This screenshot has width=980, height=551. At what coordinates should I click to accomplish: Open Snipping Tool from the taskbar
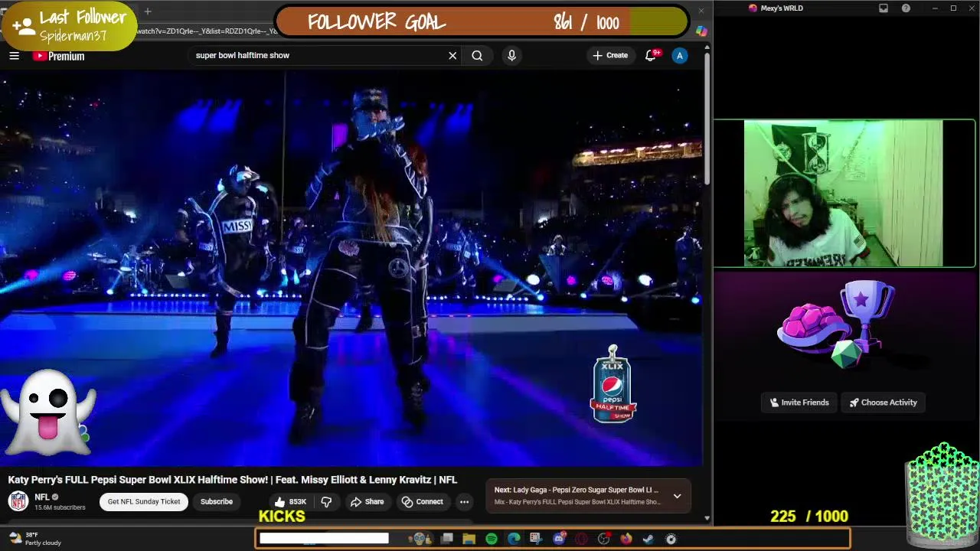click(536, 539)
